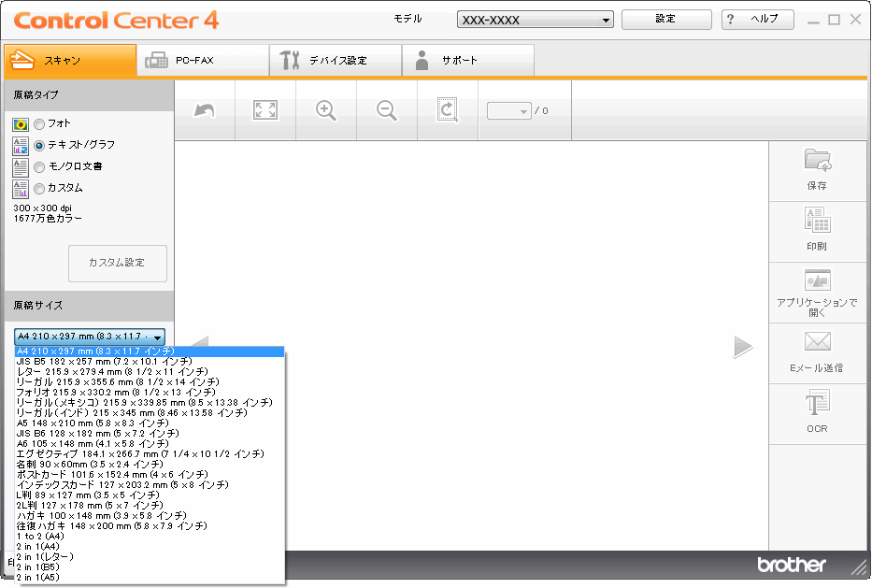Choose 2L判 127 x 178 mm option

pyautogui.click(x=149, y=506)
